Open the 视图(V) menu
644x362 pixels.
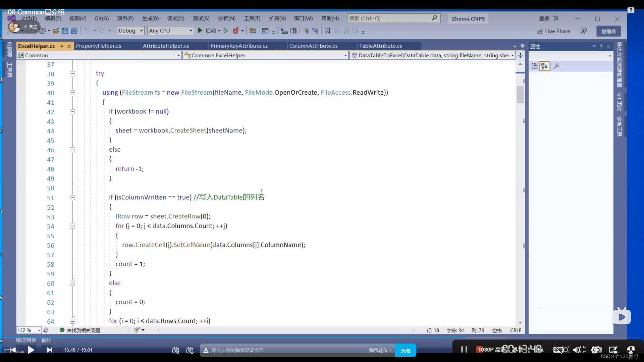[78, 18]
